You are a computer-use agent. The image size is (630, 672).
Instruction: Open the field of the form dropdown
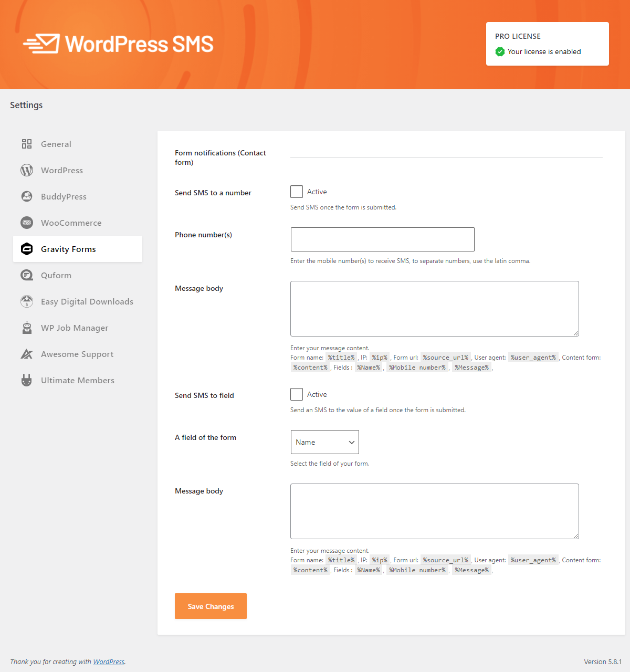click(325, 442)
